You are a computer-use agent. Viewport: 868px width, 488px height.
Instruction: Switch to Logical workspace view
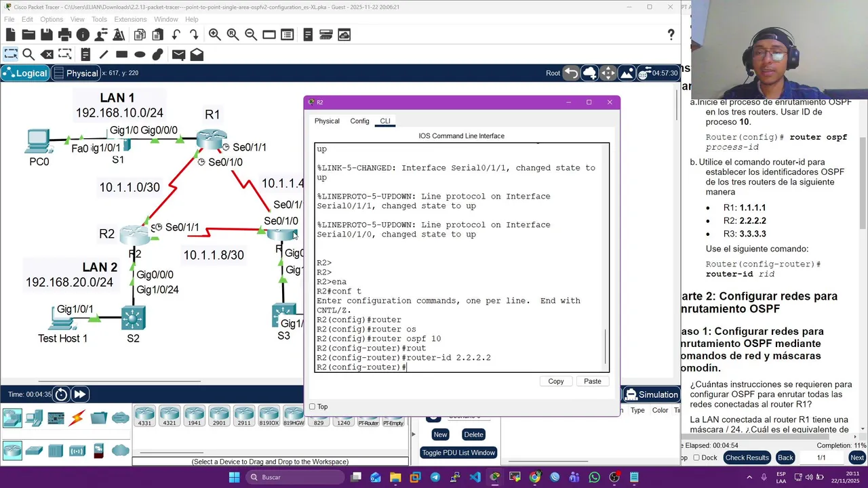point(25,73)
